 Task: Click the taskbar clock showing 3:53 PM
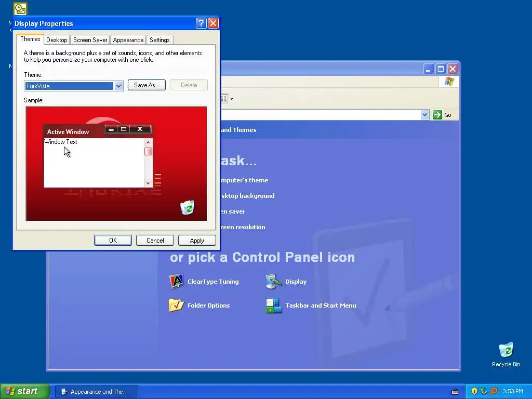(x=513, y=391)
